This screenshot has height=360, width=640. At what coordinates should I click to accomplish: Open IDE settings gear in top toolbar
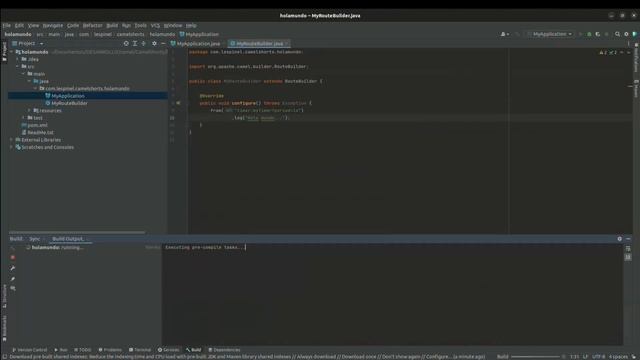(x=627, y=34)
